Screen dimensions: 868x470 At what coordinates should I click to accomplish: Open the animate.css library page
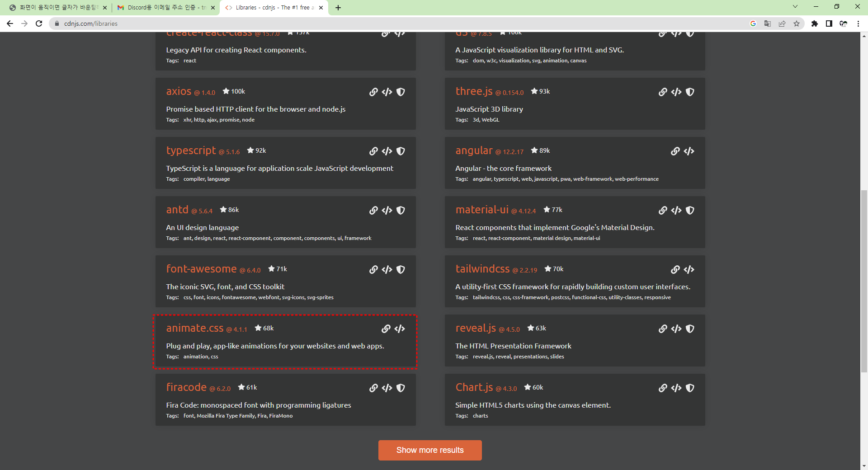click(195, 328)
